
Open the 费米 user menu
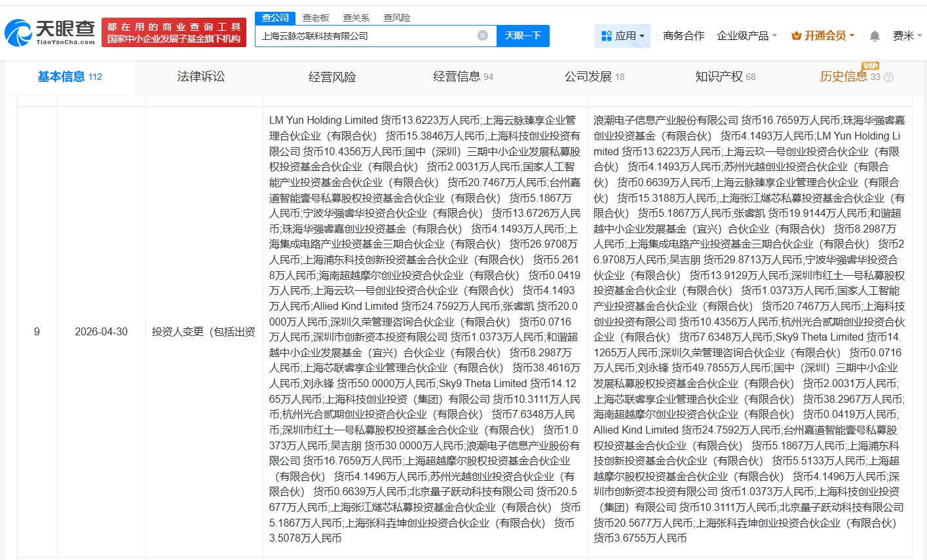(x=907, y=36)
